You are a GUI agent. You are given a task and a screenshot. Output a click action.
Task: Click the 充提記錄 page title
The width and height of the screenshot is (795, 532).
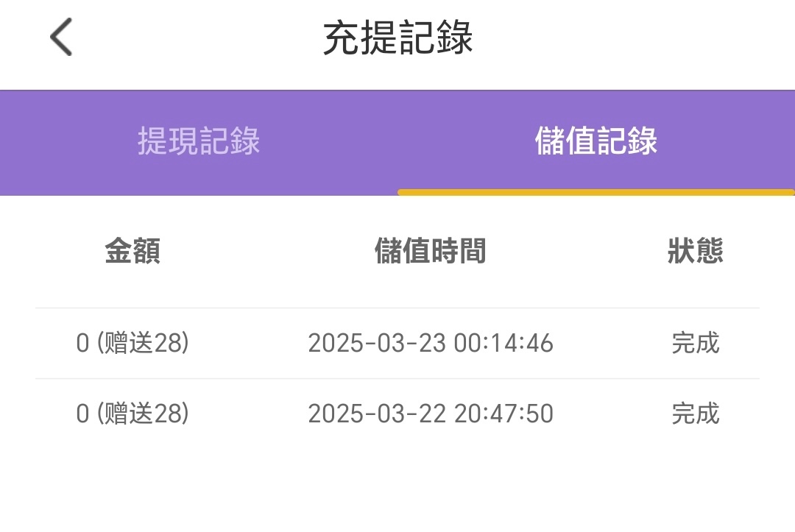(397, 38)
